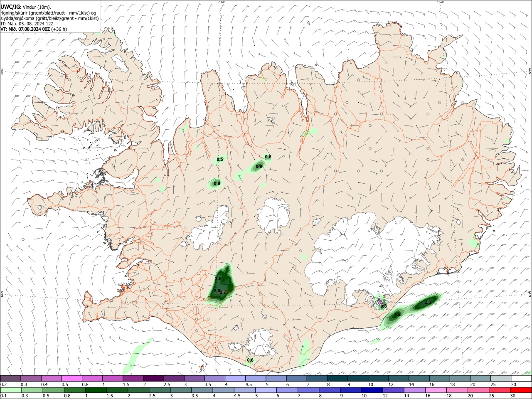The image size is (532, 399).
Task: Click the lower legend swatch starting at 0.3
Action: pos(32,390)
